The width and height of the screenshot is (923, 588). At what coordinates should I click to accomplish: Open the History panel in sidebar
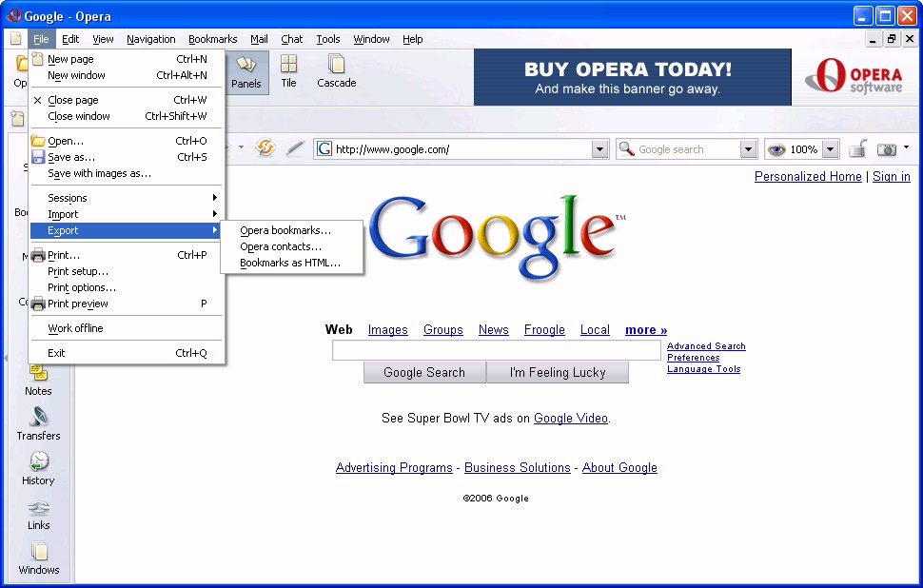pos(38,468)
